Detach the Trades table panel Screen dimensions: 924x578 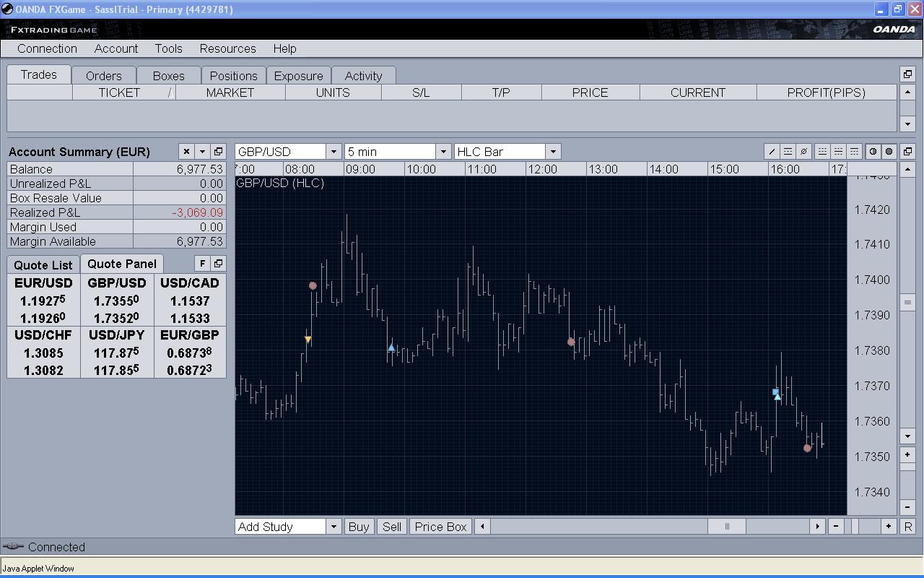tap(907, 74)
